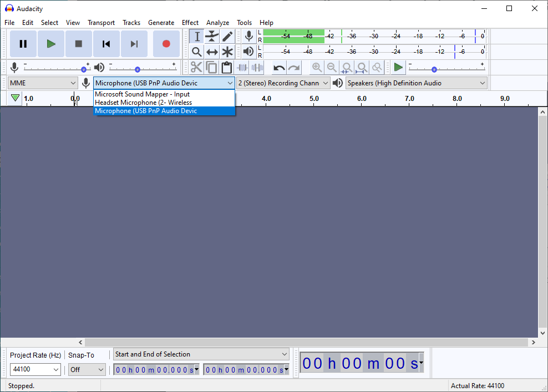Screen dimensions: 548x392
Task: Click the recording meter microphone icon
Action: click(x=249, y=37)
